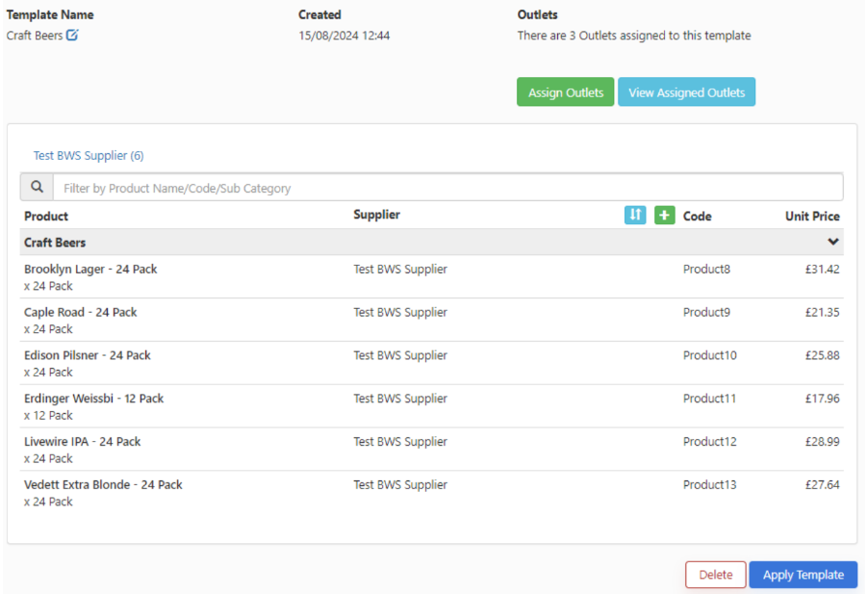Open the Test BWS Supplier (6) tab
This screenshot has height=594, width=868.
(x=89, y=155)
